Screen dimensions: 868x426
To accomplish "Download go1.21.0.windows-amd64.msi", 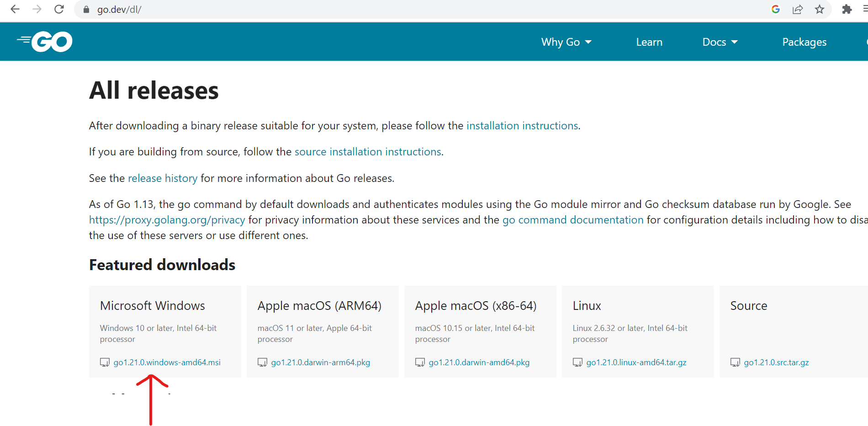I will pyautogui.click(x=167, y=362).
